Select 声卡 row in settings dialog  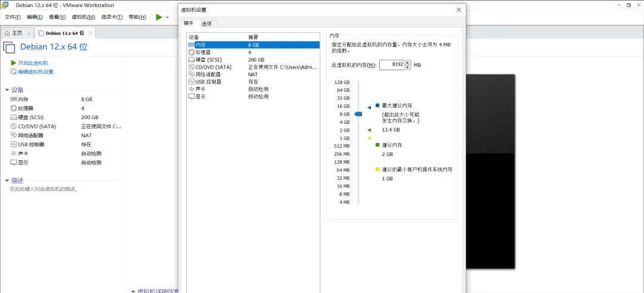tap(253, 89)
